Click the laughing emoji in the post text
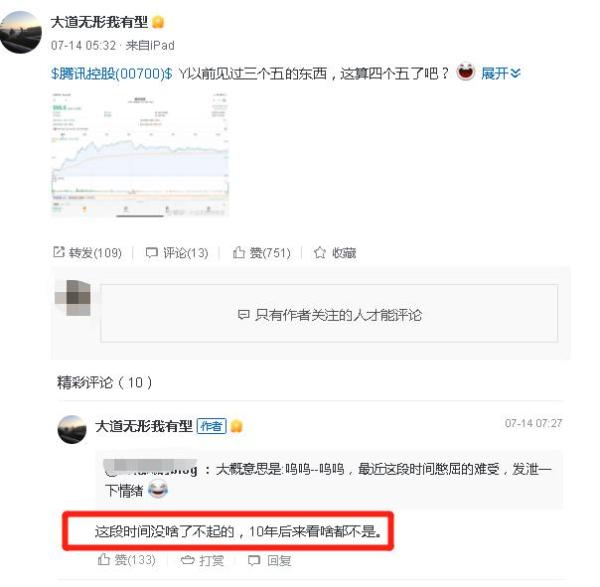This screenshot has width=600, height=587. [x=465, y=72]
